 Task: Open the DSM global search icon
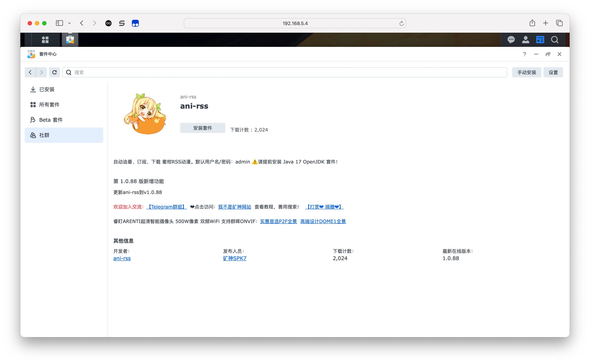tap(555, 40)
